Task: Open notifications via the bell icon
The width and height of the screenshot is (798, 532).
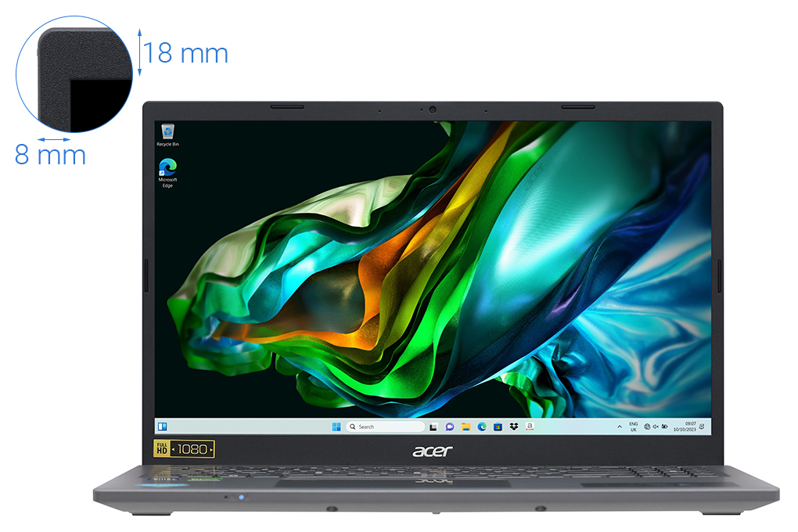Action: tap(703, 426)
